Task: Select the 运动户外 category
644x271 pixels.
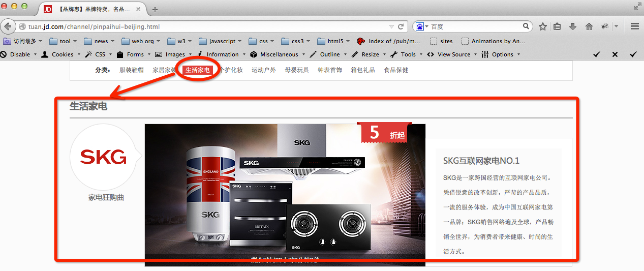Action: click(264, 70)
